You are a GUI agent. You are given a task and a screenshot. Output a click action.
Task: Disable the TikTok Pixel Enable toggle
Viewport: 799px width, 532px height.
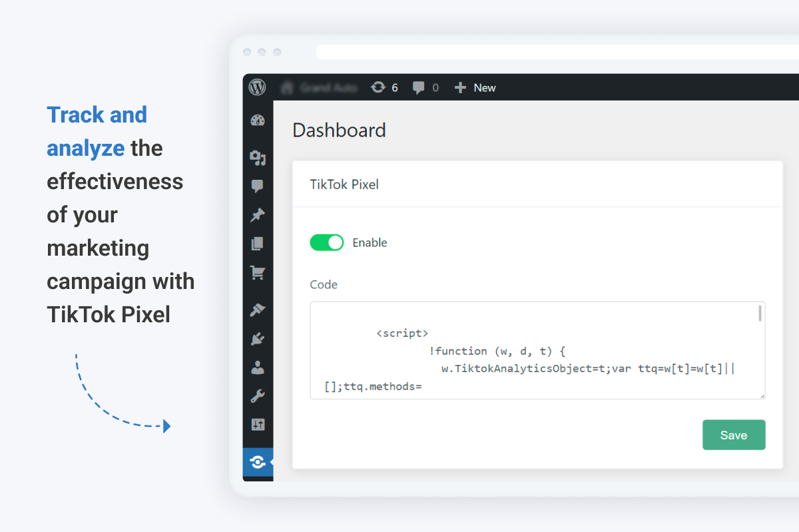(327, 242)
